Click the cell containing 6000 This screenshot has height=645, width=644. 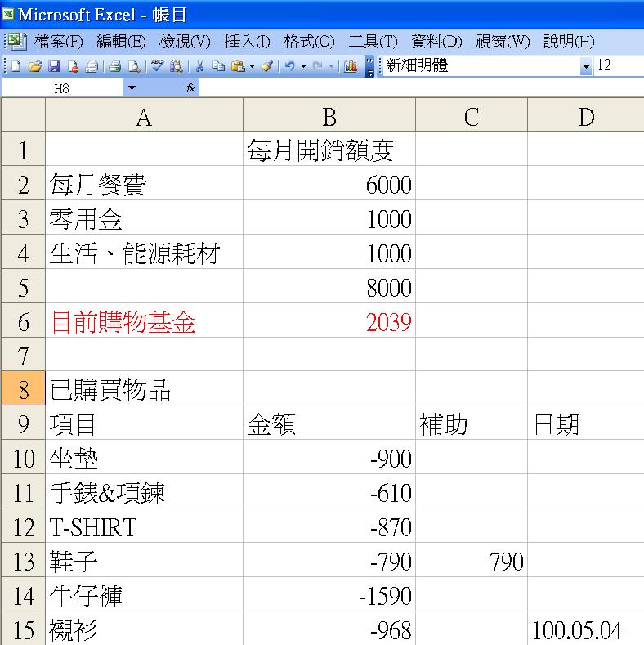pyautogui.click(x=329, y=183)
